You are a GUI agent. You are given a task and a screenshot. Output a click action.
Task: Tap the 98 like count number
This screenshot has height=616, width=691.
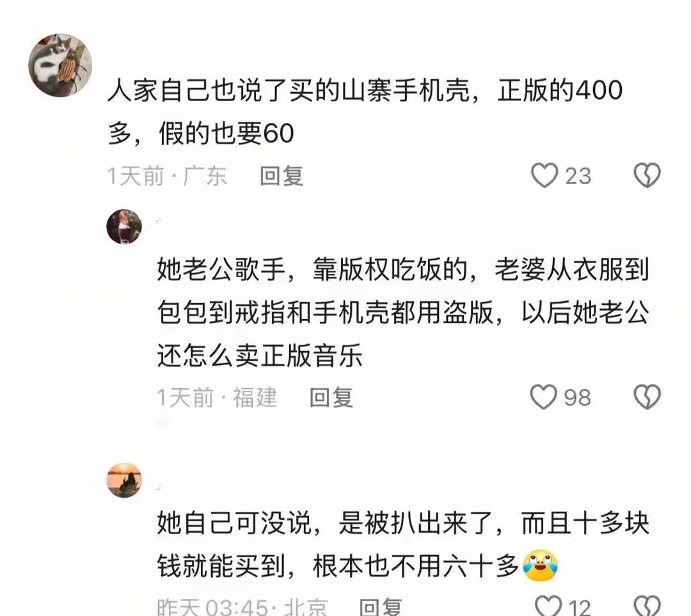(x=577, y=397)
